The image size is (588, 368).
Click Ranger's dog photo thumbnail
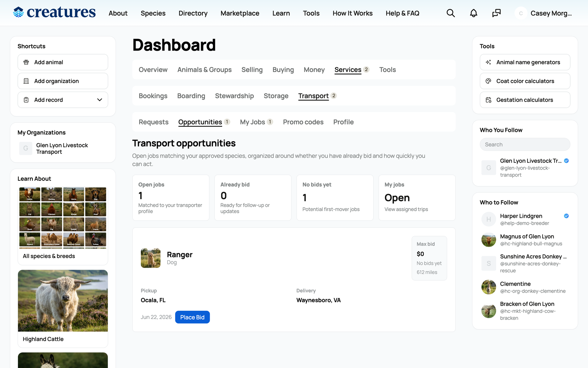coord(150,258)
